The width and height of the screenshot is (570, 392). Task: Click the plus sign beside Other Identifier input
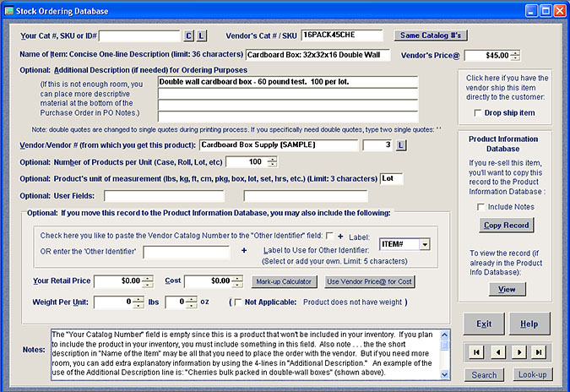[x=244, y=250]
